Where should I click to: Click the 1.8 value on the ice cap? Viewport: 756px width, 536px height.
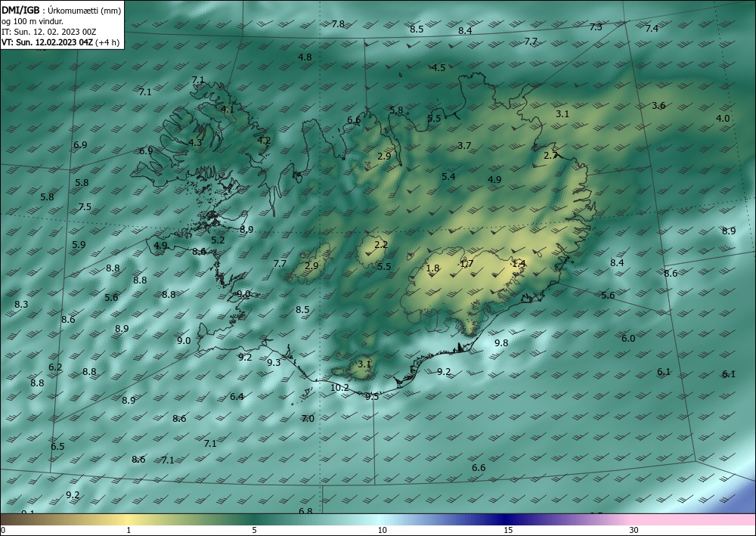point(433,268)
